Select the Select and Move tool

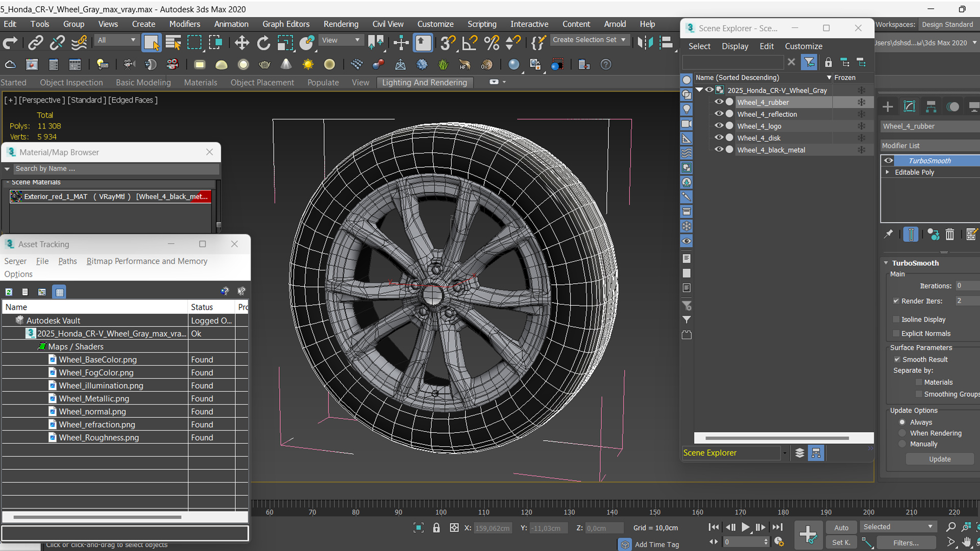[x=242, y=43]
